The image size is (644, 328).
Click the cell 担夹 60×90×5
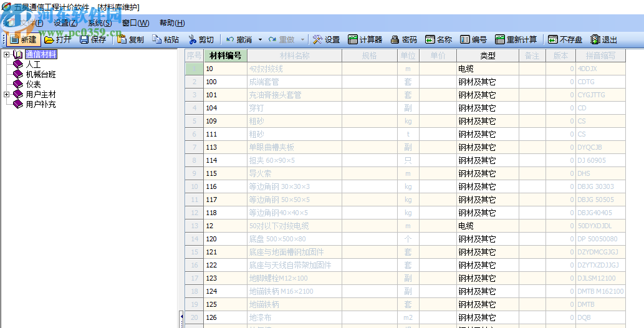(x=294, y=160)
